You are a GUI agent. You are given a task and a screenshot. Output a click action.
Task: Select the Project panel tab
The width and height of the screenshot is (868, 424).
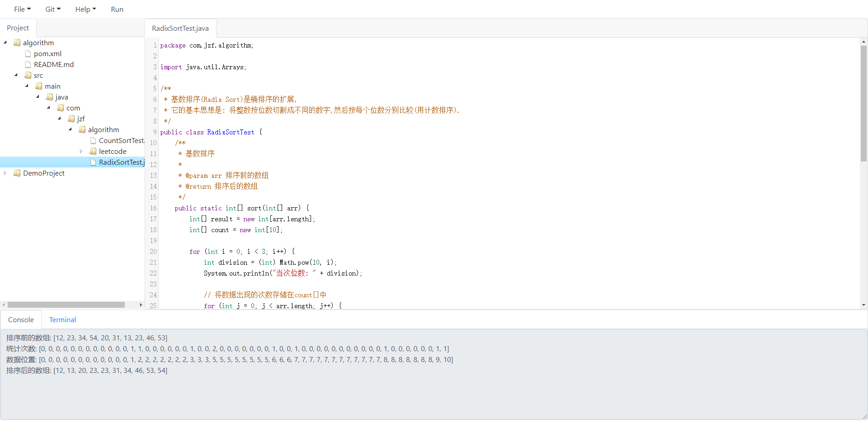18,28
